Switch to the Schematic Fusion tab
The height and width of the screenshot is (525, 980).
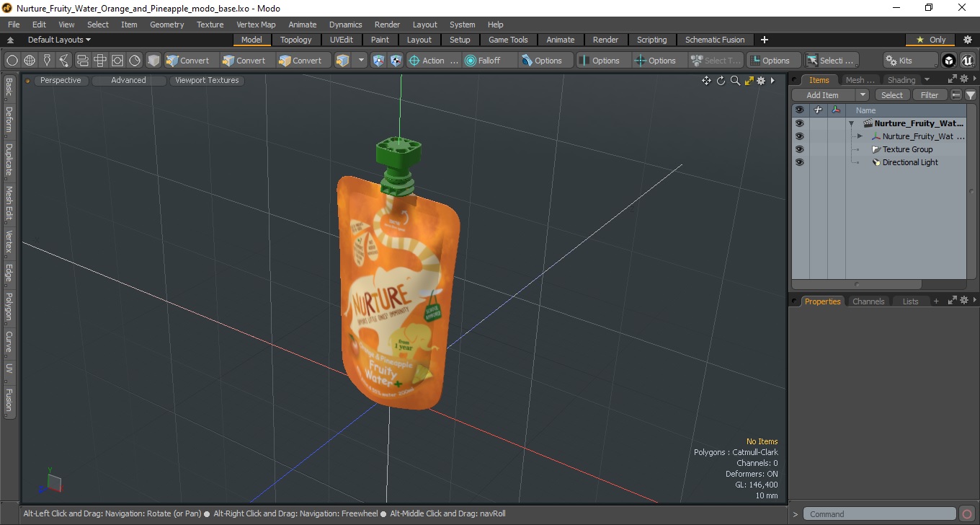pyautogui.click(x=715, y=40)
